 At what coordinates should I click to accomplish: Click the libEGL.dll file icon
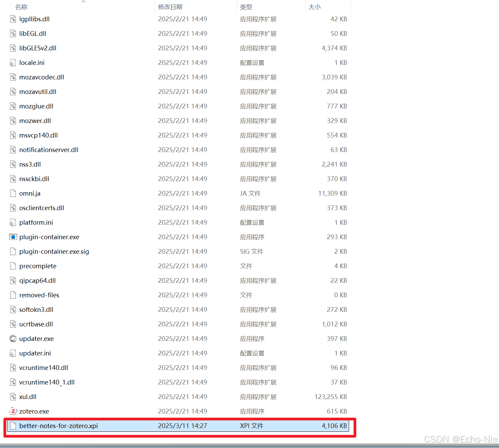coord(13,33)
